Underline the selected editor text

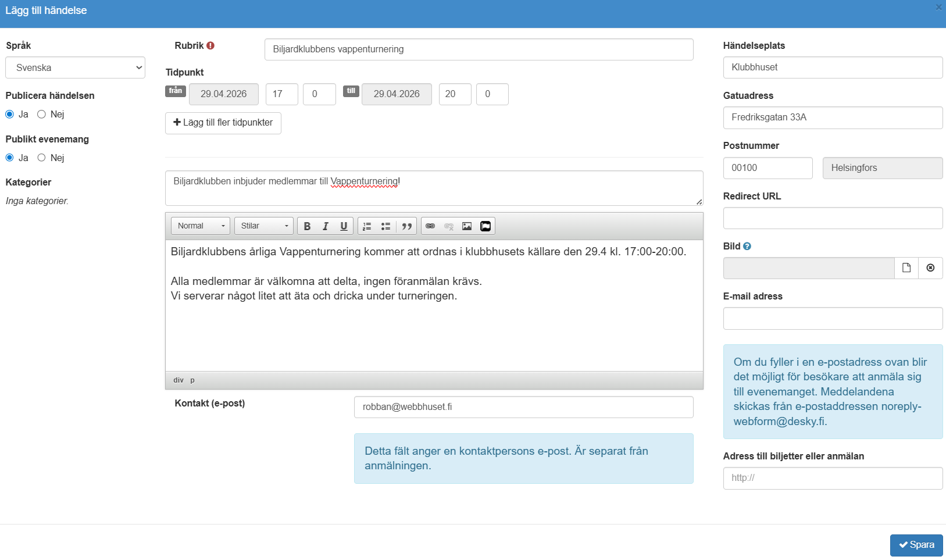pos(344,226)
